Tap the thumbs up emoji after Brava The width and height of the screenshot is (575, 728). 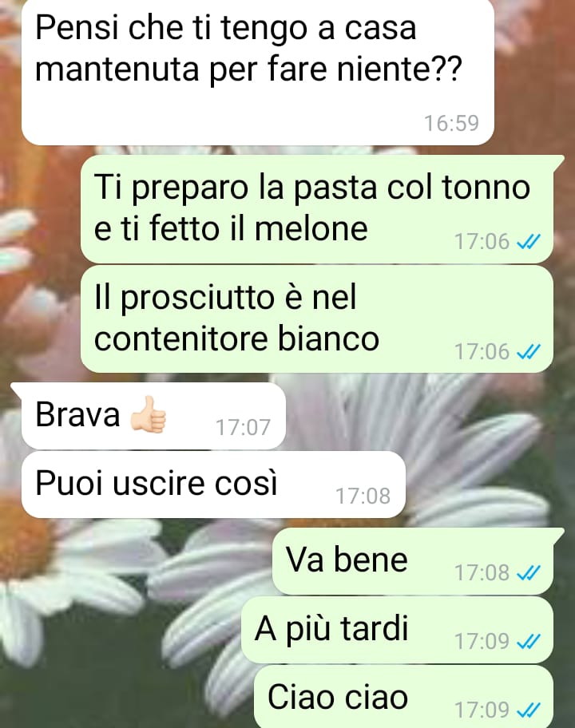click(149, 414)
